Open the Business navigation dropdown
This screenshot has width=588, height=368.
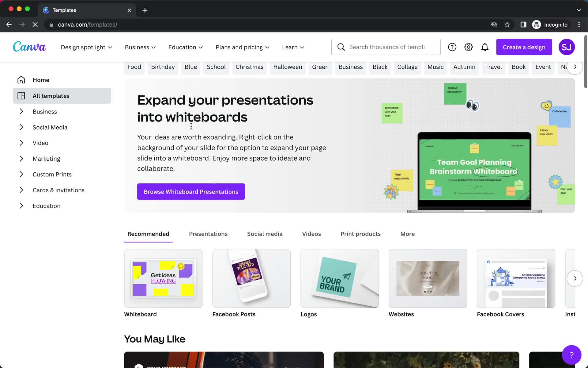[140, 47]
